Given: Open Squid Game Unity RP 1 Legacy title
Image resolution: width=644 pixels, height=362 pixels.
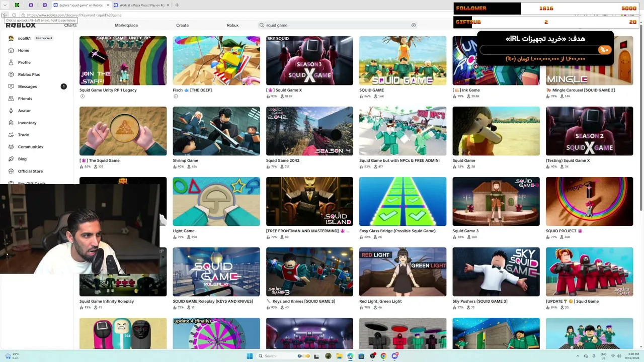Looking at the screenshot, I should pyautogui.click(x=108, y=90).
